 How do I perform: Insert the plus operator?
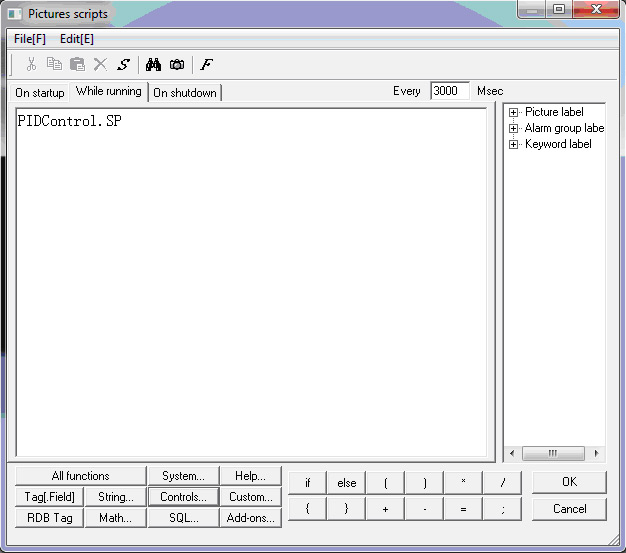click(x=385, y=509)
